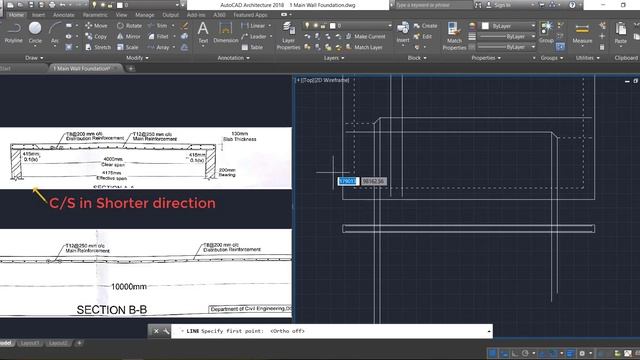This screenshot has width=640, height=360.
Task: Open the ribbon layer dropdown showing 0
Action: [x=348, y=26]
